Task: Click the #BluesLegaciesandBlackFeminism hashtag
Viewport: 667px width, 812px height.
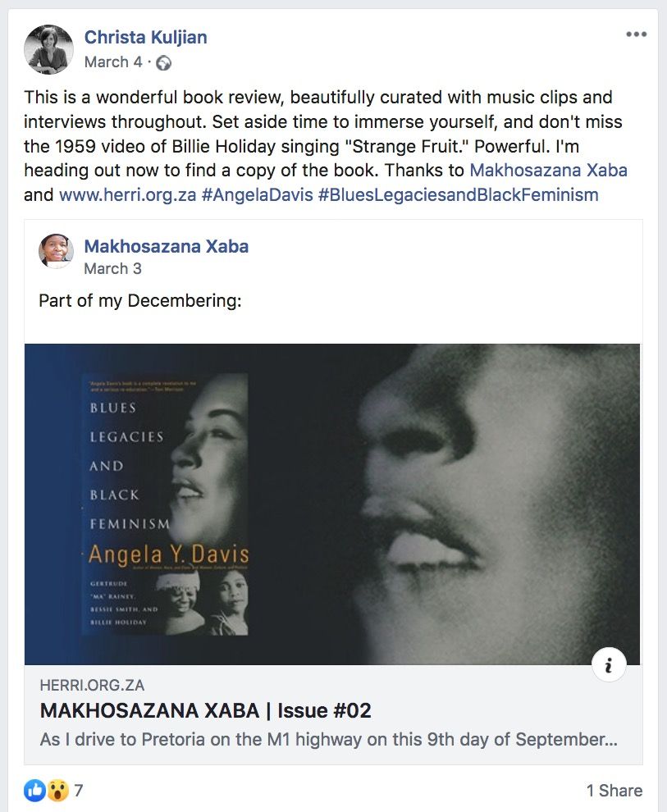Action: tap(459, 194)
